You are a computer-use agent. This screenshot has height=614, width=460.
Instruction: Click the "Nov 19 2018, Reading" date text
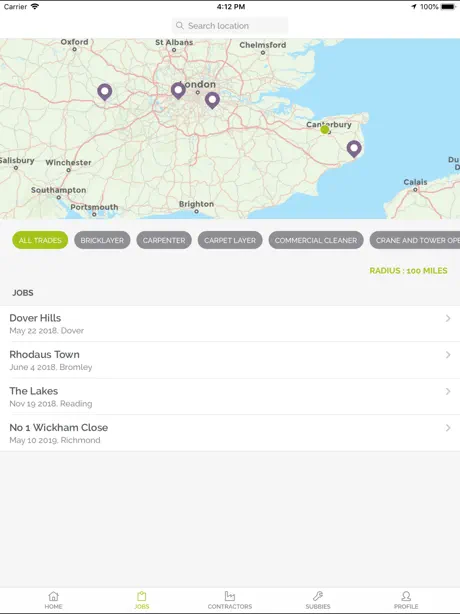coord(51,403)
